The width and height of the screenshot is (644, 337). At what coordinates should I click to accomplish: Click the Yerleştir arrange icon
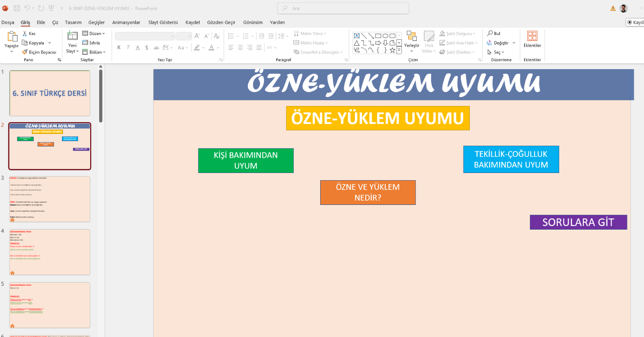[411, 36]
